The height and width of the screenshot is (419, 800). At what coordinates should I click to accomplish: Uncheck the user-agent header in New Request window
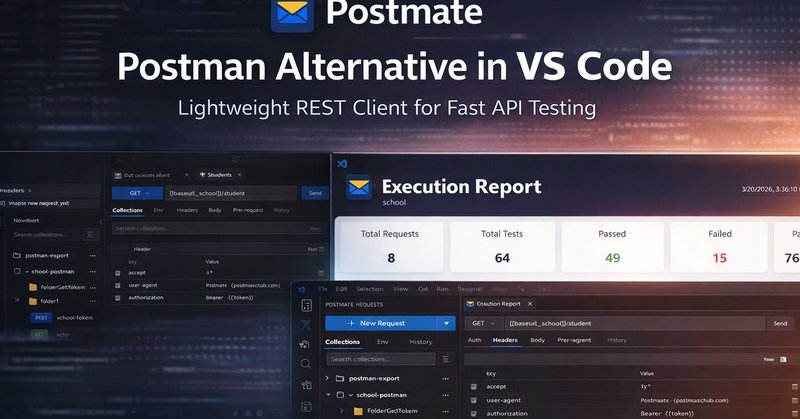pyautogui.click(x=474, y=401)
